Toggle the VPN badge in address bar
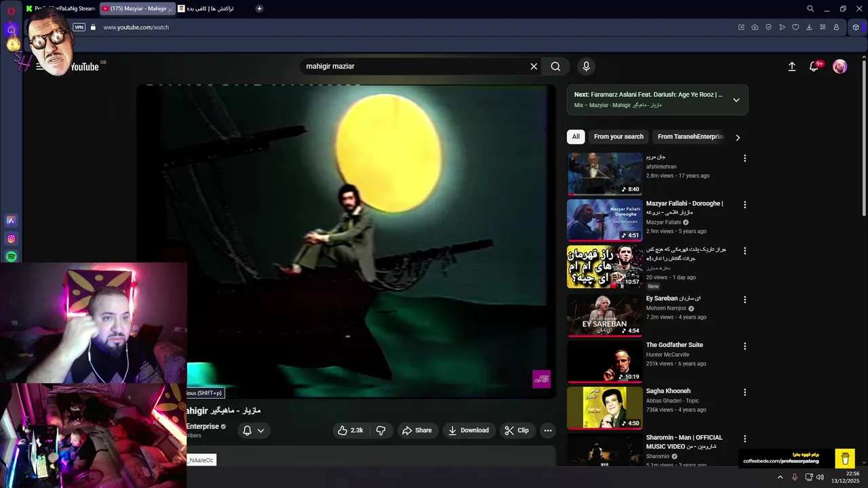The width and height of the screenshot is (868, 488). pyautogui.click(x=79, y=27)
